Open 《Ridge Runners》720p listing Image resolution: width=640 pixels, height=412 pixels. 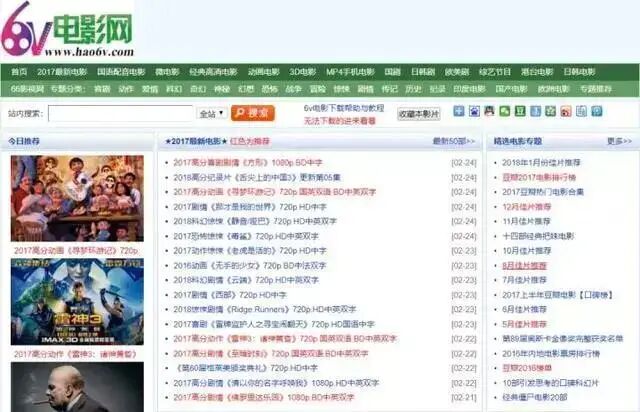(264, 310)
